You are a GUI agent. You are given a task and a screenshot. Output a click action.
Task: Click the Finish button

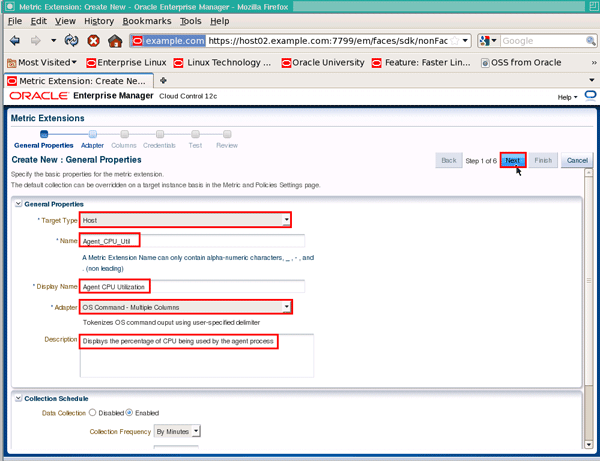(x=543, y=160)
